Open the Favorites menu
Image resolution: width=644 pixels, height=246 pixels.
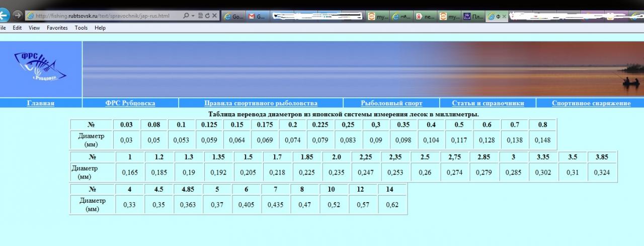pos(57,28)
